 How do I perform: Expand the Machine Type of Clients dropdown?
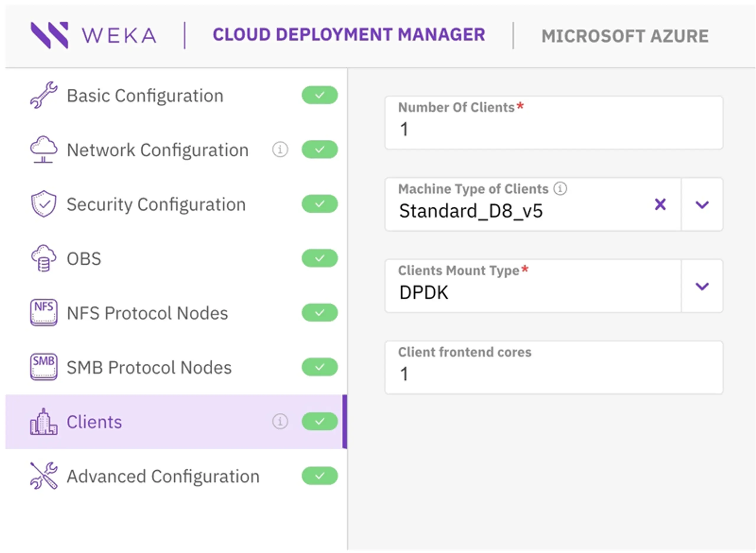pos(702,204)
